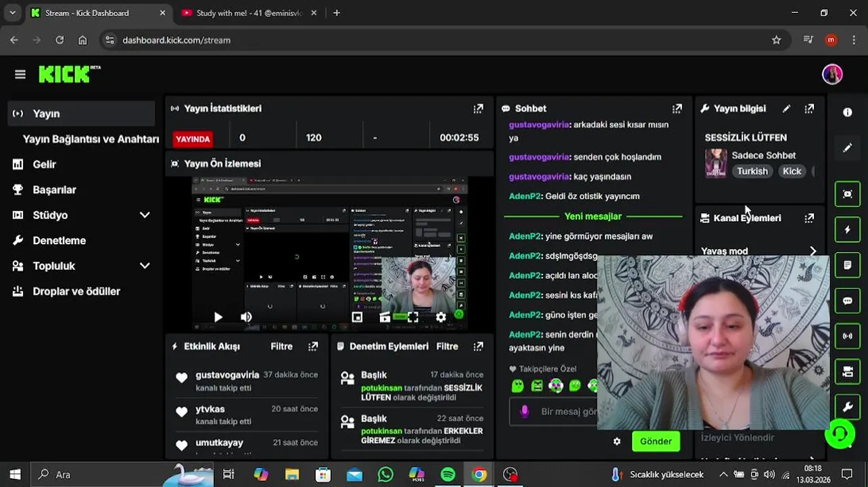Click the purple microphone icon in chat box
Viewport: 868px width, 487px height.
pyautogui.click(x=524, y=411)
